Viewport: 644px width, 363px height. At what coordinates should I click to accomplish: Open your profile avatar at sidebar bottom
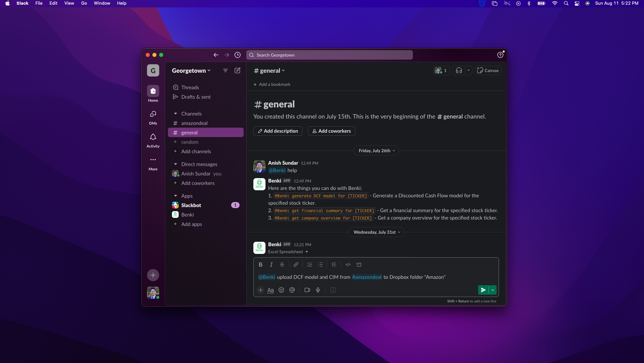click(x=153, y=293)
